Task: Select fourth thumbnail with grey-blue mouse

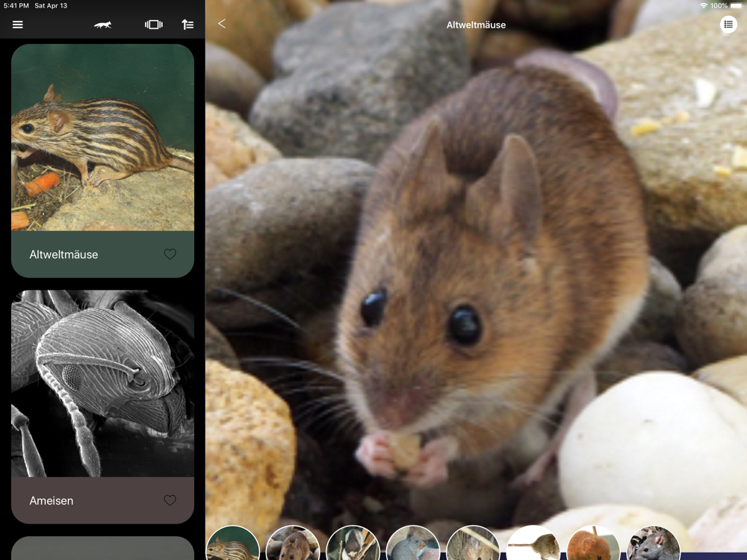Action: point(412,544)
